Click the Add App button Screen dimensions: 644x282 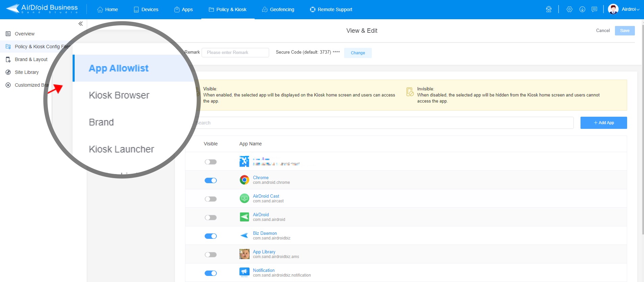point(603,123)
